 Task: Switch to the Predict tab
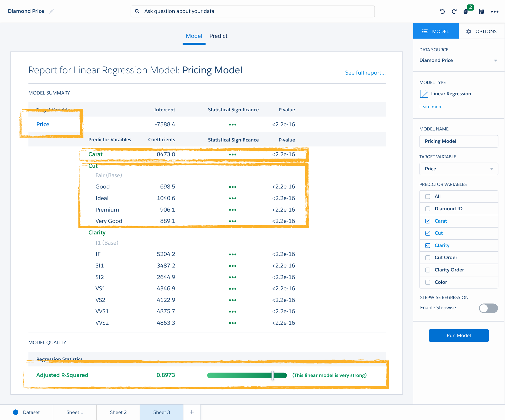coord(218,36)
